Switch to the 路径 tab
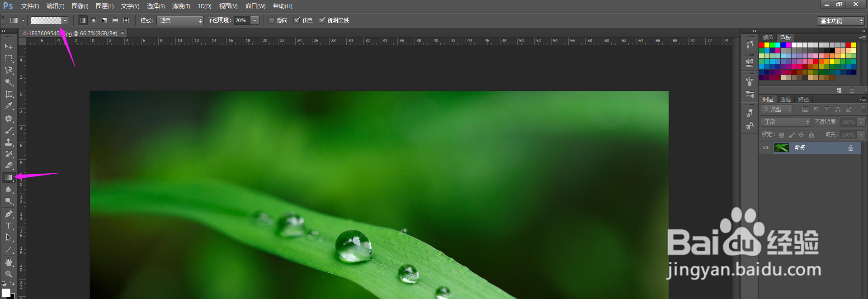Viewport: 868px width, 299px height. (803, 99)
